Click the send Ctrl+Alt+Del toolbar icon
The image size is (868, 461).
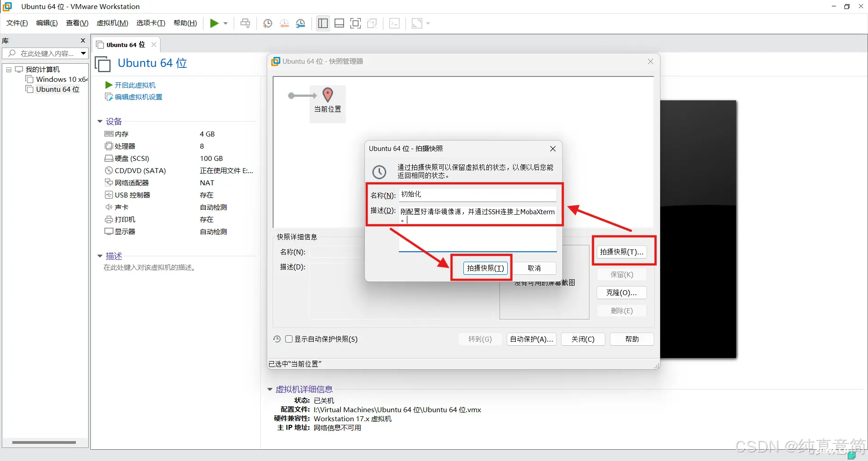(245, 24)
